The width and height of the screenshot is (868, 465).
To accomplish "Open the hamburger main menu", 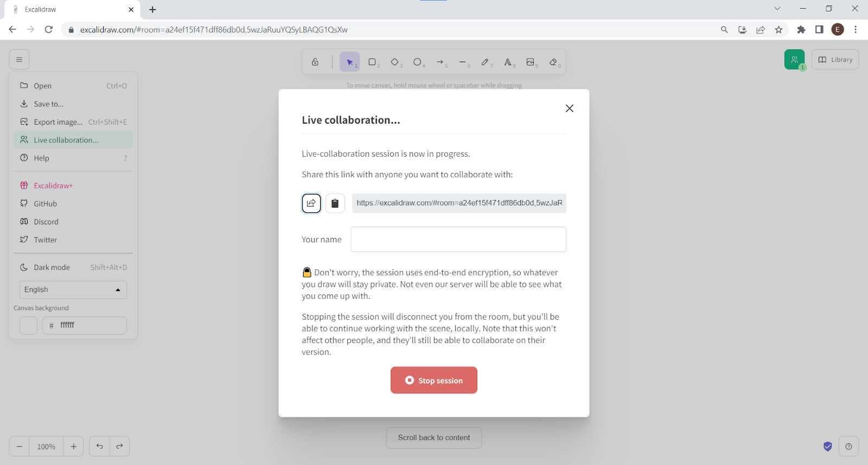I will coord(19,60).
